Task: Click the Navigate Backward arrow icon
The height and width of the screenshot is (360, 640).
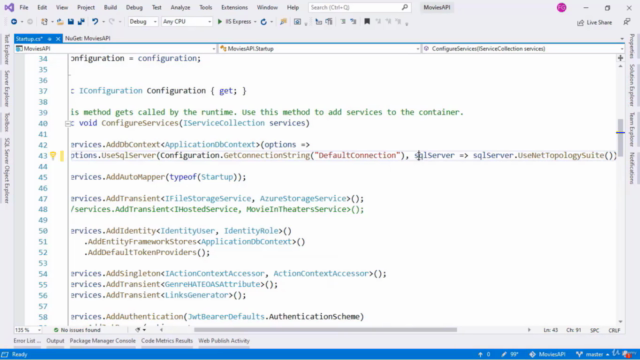Action: pos(13,22)
